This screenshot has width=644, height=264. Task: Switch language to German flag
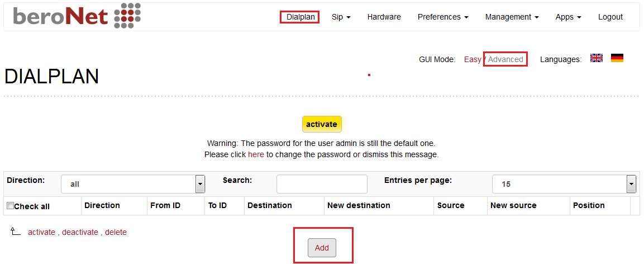click(617, 58)
